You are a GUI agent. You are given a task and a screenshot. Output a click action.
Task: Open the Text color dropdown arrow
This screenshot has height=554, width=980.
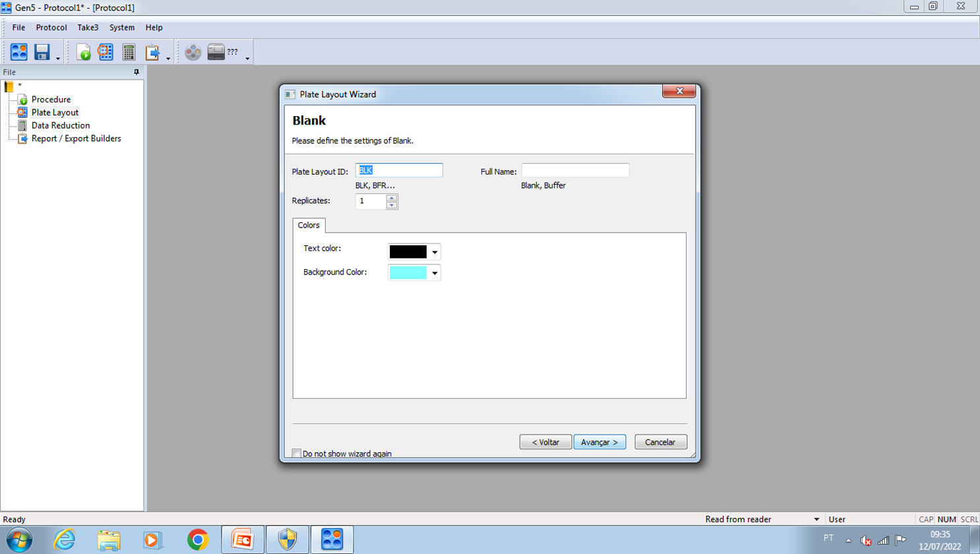point(435,252)
